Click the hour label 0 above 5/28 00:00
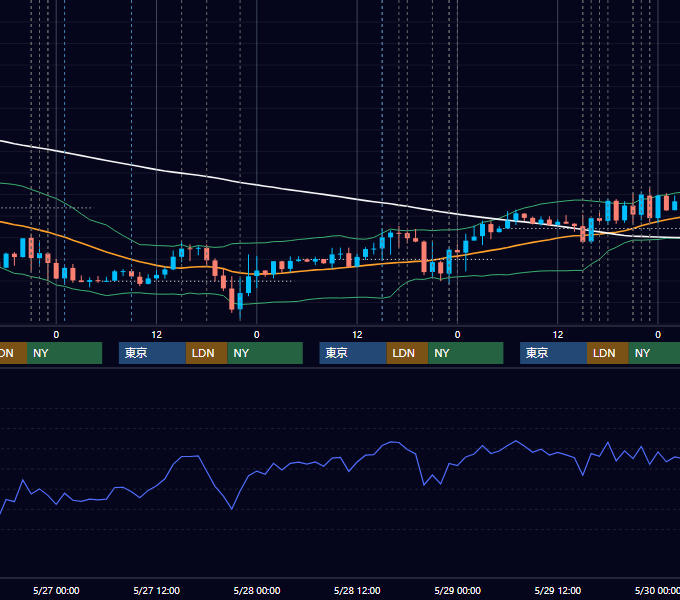 click(x=257, y=335)
